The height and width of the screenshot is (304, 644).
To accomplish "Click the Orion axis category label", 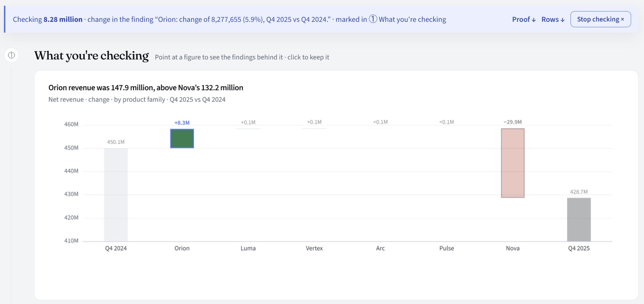I will (x=182, y=248).
